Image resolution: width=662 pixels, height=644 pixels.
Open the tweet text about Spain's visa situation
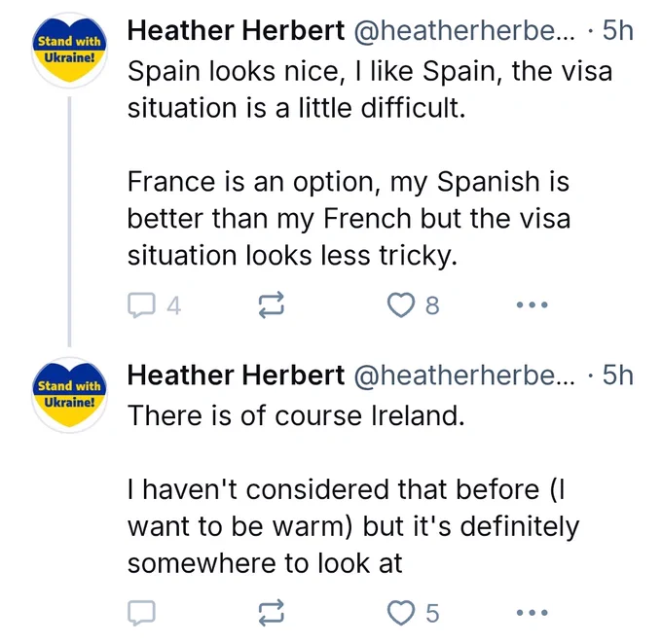[x=370, y=163]
